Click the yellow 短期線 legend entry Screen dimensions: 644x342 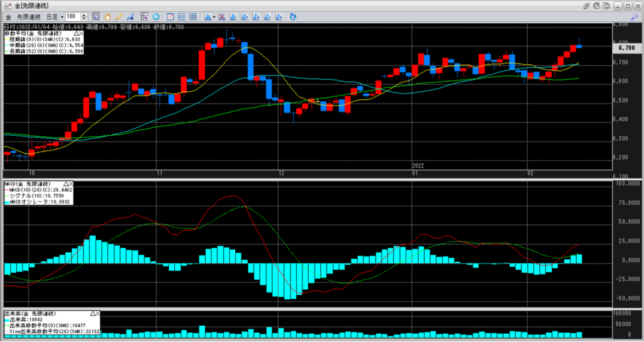click(x=36, y=39)
